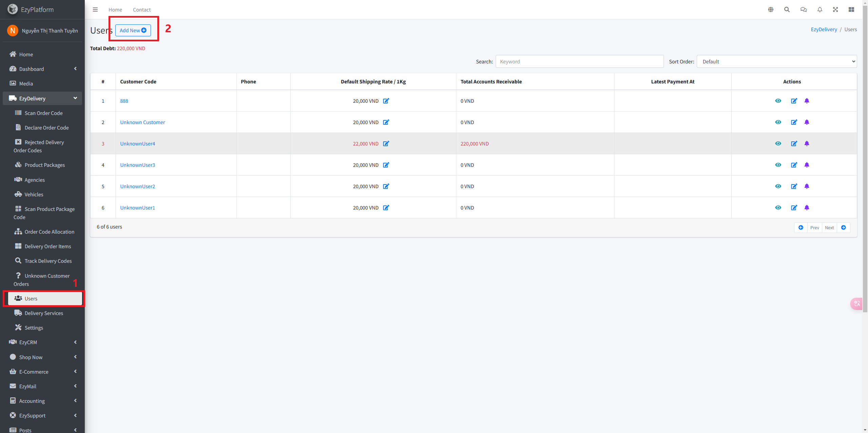Edit UnknownUser1 in Actions column
868x433 pixels.
click(x=794, y=208)
